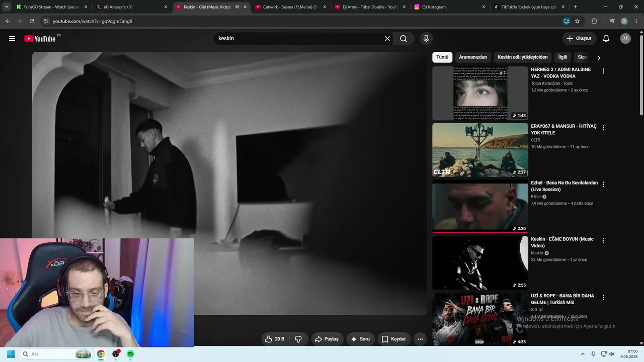Click the magnifier search button
Image resolution: width=644 pixels, height=362 pixels.
click(404, 39)
